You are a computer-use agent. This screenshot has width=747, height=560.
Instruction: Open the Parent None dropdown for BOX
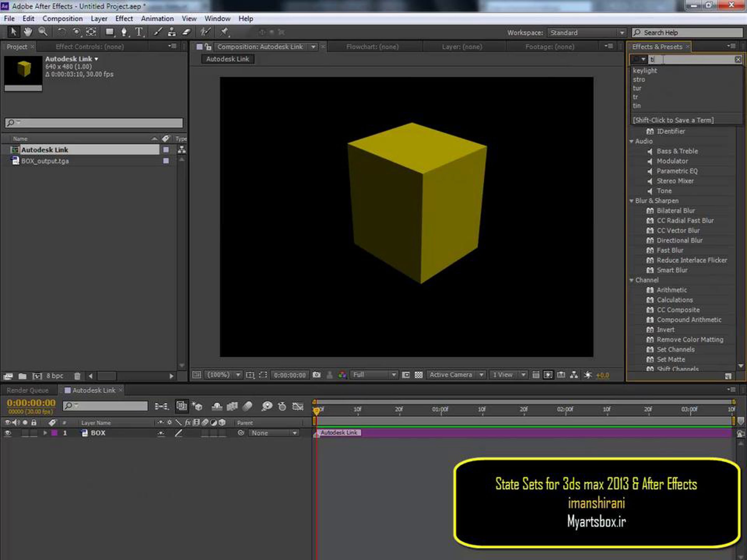[274, 433]
